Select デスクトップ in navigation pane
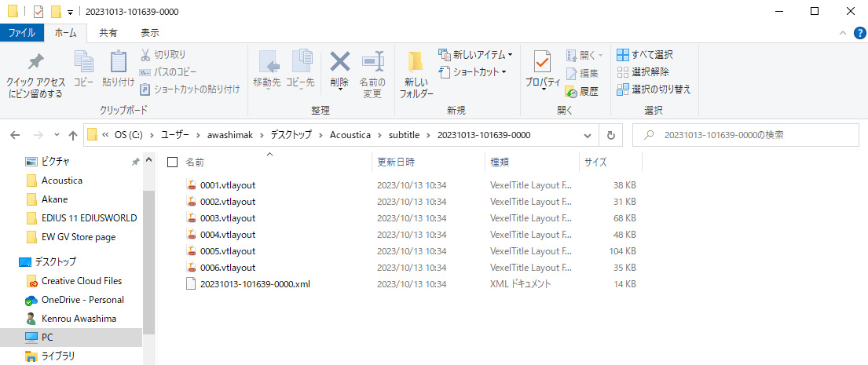 click(55, 261)
